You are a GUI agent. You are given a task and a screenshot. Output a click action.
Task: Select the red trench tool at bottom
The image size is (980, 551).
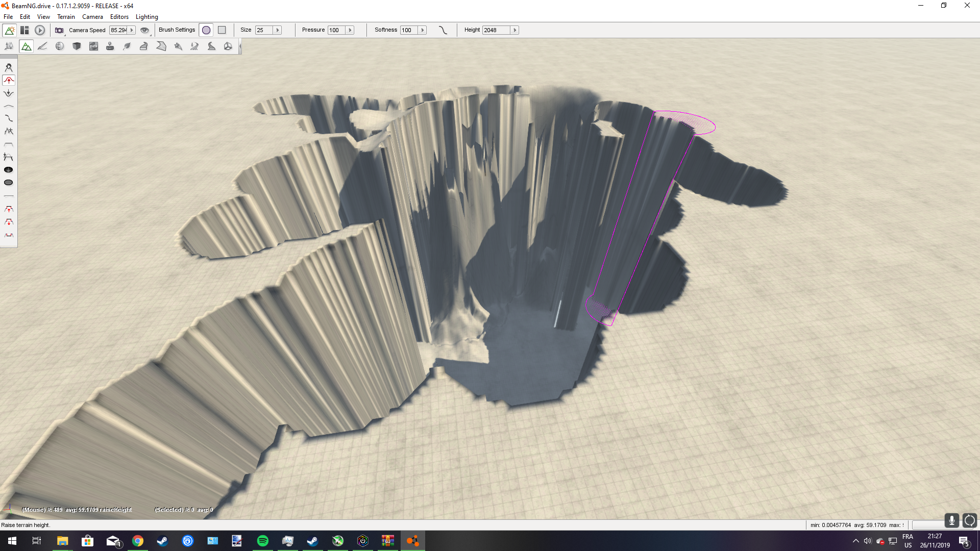9,235
